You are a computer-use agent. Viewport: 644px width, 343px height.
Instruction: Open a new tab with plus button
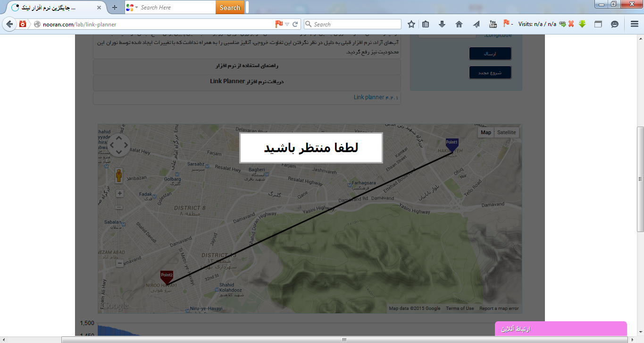click(114, 8)
